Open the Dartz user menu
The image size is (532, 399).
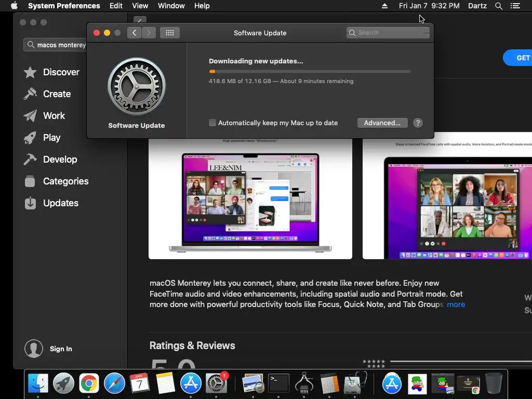point(477,6)
